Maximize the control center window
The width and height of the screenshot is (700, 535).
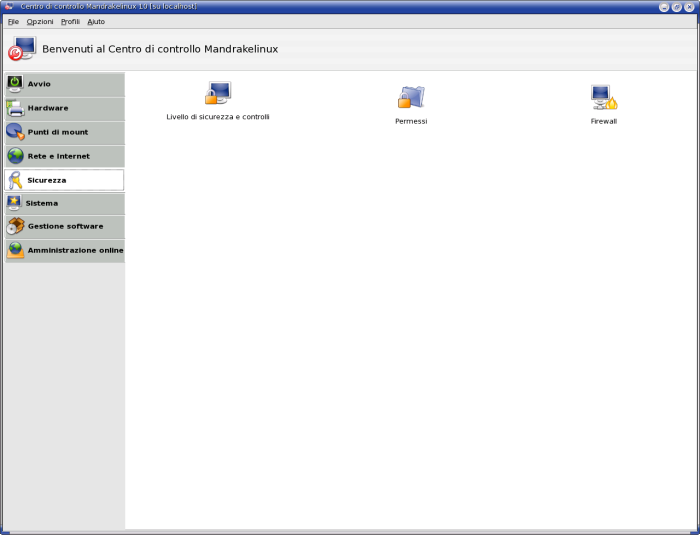(x=677, y=6)
